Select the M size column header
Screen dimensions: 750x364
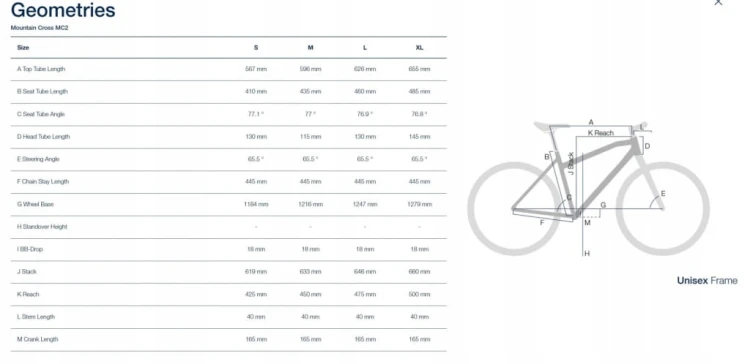click(x=310, y=47)
